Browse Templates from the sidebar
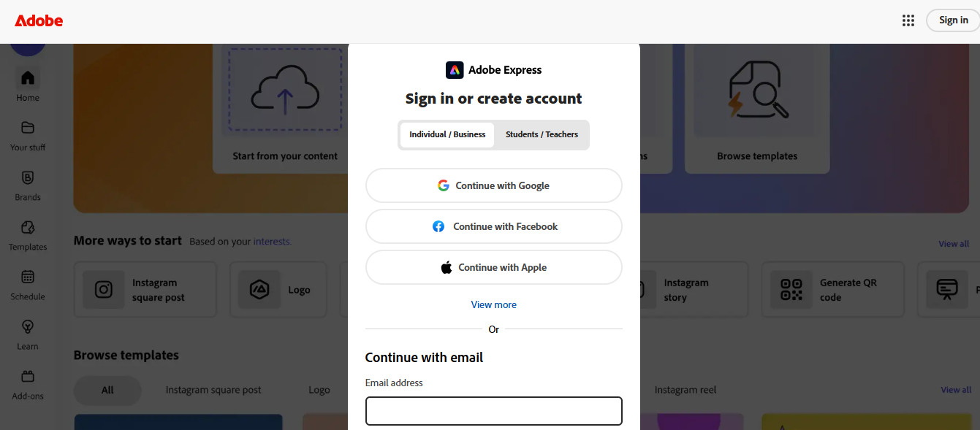This screenshot has width=980, height=430. (27, 234)
